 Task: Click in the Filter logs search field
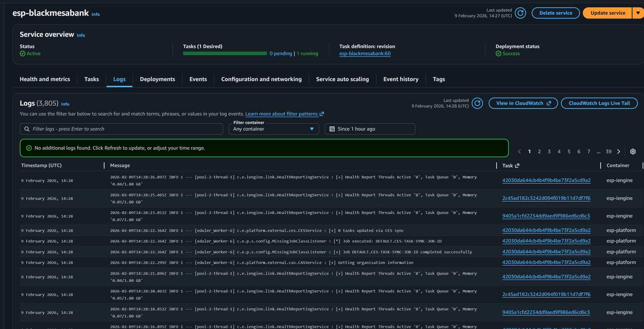125,129
